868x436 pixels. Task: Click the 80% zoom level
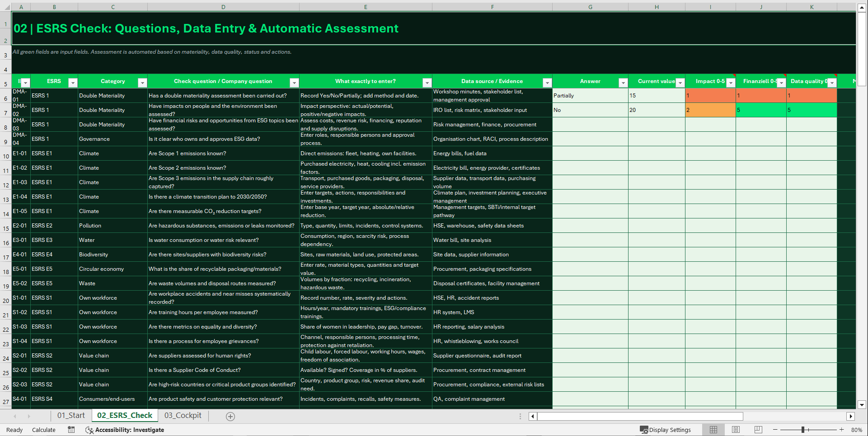click(856, 430)
